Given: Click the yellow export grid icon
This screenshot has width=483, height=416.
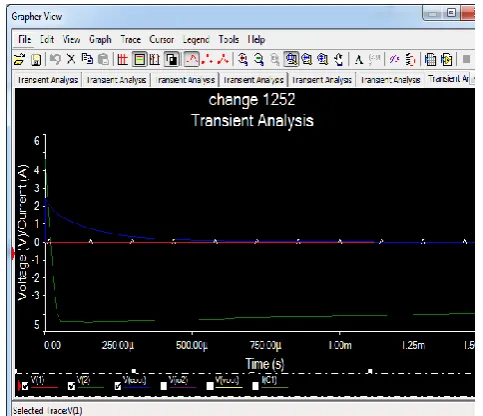Looking at the screenshot, I should 447,60.
